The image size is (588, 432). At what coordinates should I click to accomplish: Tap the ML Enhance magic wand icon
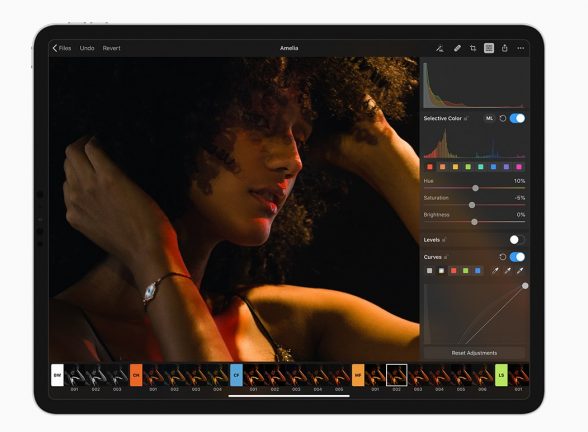(x=440, y=48)
